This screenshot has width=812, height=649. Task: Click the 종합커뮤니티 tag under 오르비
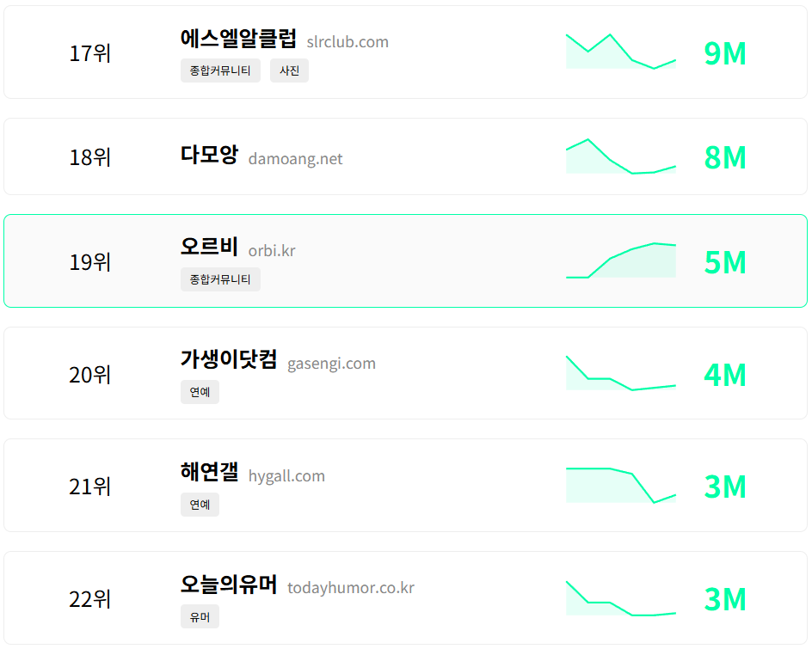point(220,279)
